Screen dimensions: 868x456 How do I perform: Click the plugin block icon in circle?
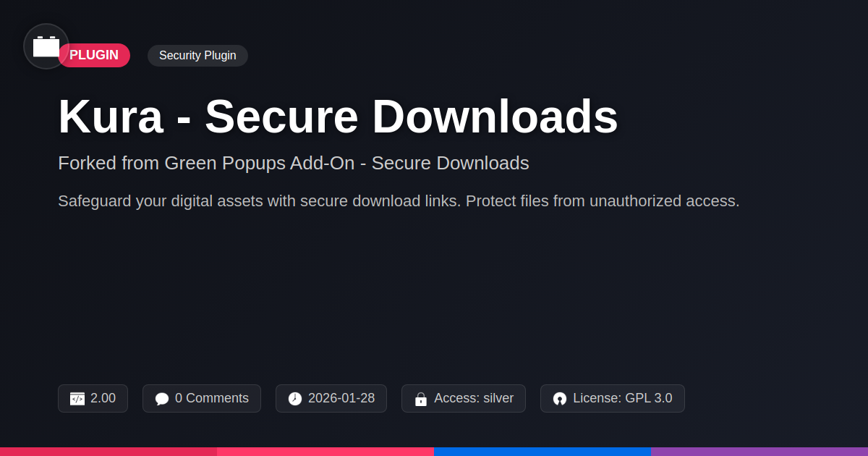(46, 46)
